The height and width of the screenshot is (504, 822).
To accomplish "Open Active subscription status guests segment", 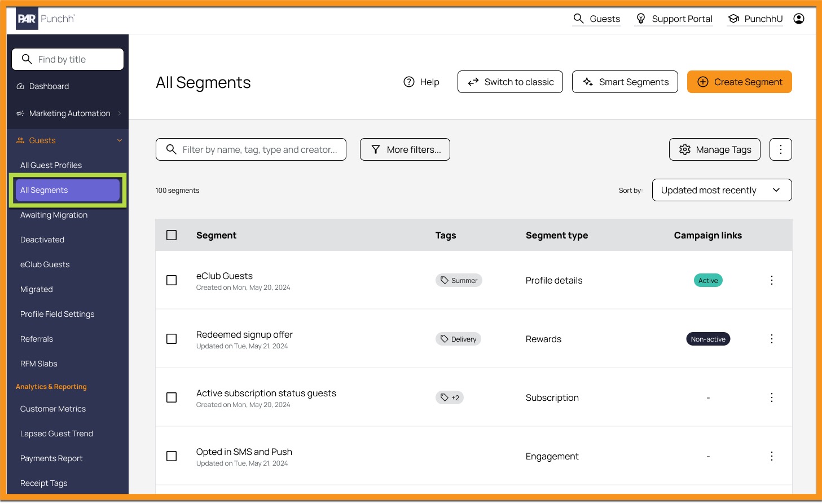I will [x=266, y=393].
